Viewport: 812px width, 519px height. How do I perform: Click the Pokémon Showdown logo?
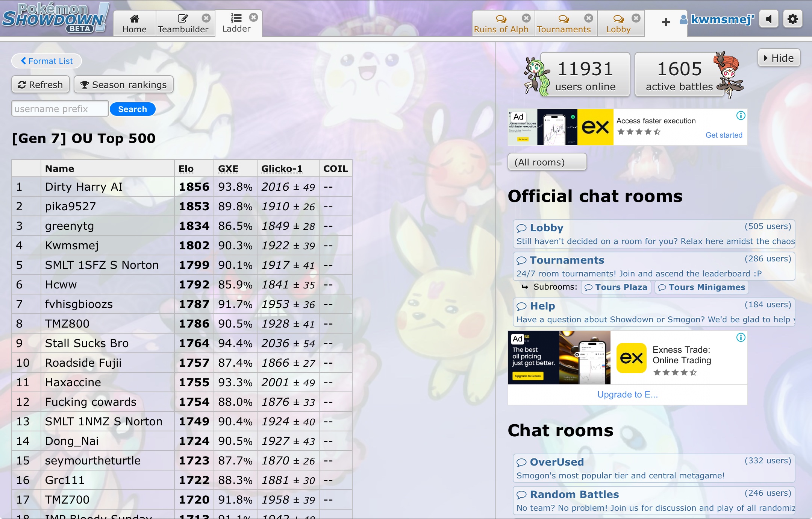coord(55,18)
